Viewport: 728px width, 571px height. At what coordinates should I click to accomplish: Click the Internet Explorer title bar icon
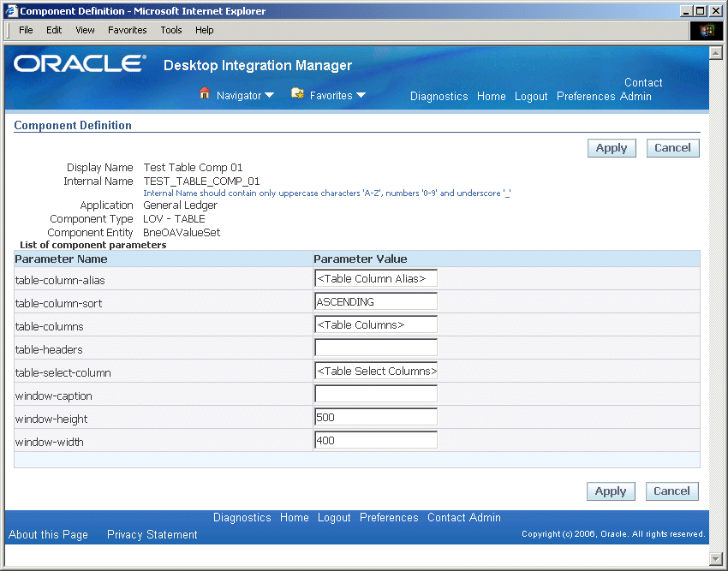tap(11, 10)
